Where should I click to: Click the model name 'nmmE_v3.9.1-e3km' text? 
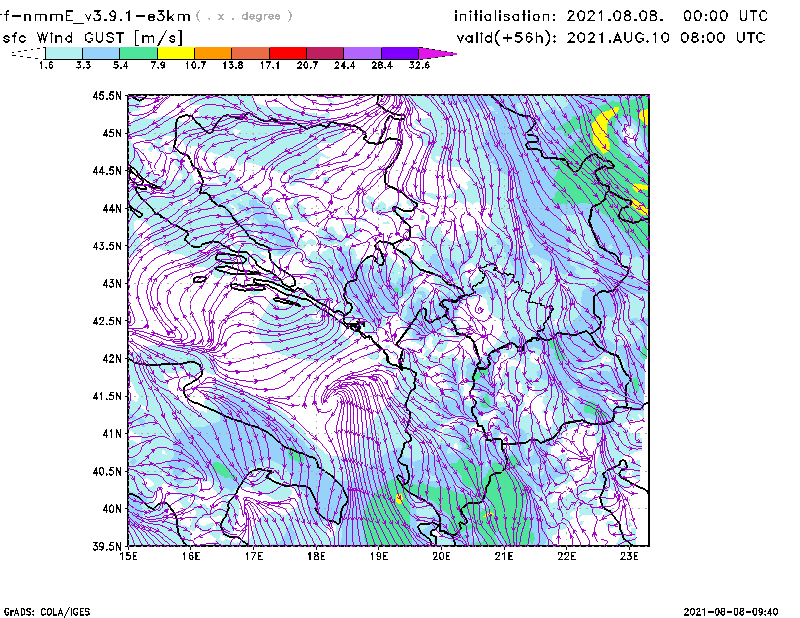point(107,16)
